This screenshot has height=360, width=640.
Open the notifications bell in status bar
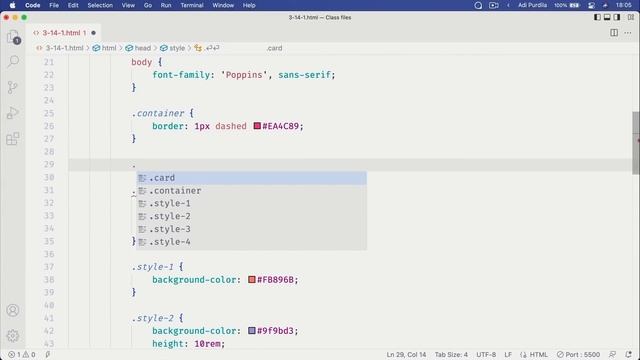(x=629, y=354)
